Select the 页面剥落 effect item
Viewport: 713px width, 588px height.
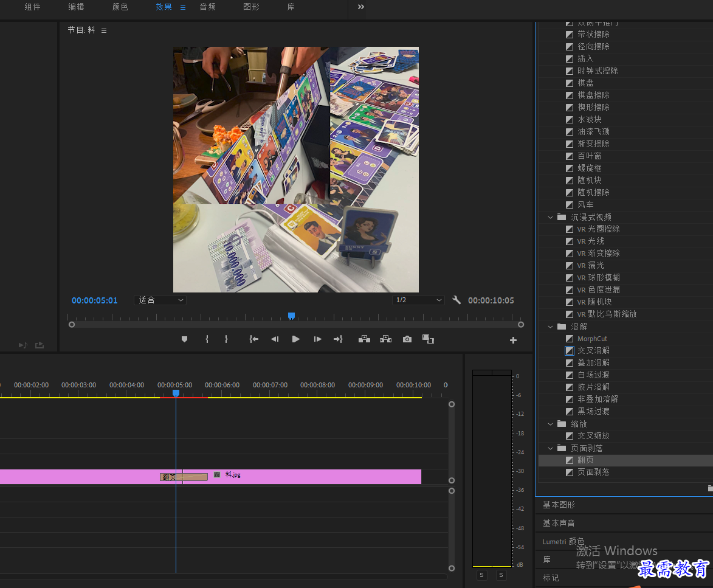[593, 472]
